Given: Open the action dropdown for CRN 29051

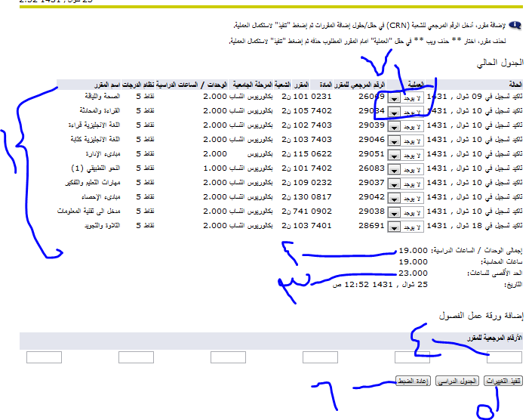Looking at the screenshot, I should 405,156.
